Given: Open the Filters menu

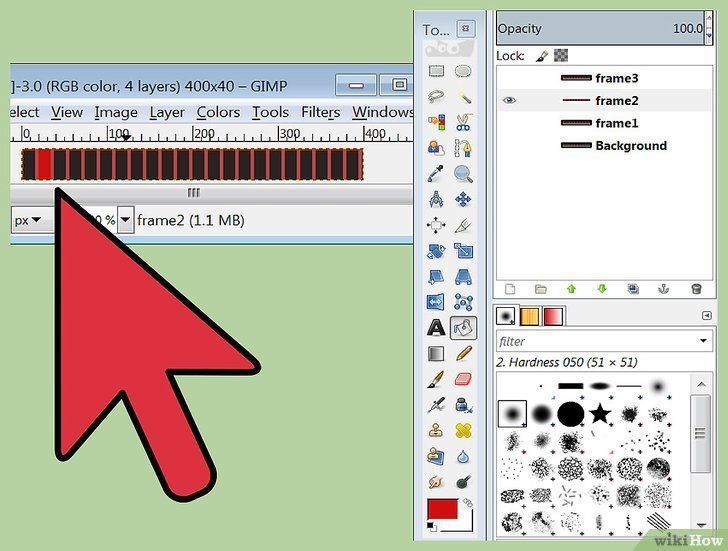Looking at the screenshot, I should tap(320, 112).
